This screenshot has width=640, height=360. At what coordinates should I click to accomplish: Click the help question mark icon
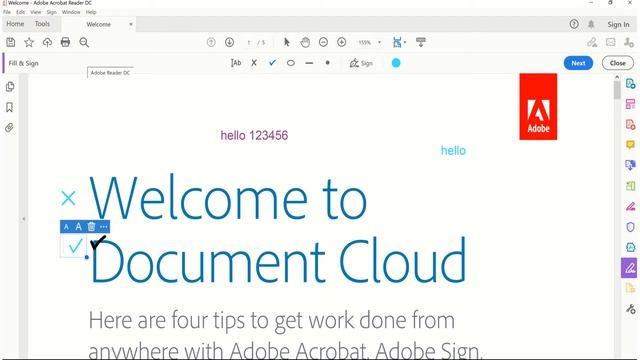click(x=574, y=24)
